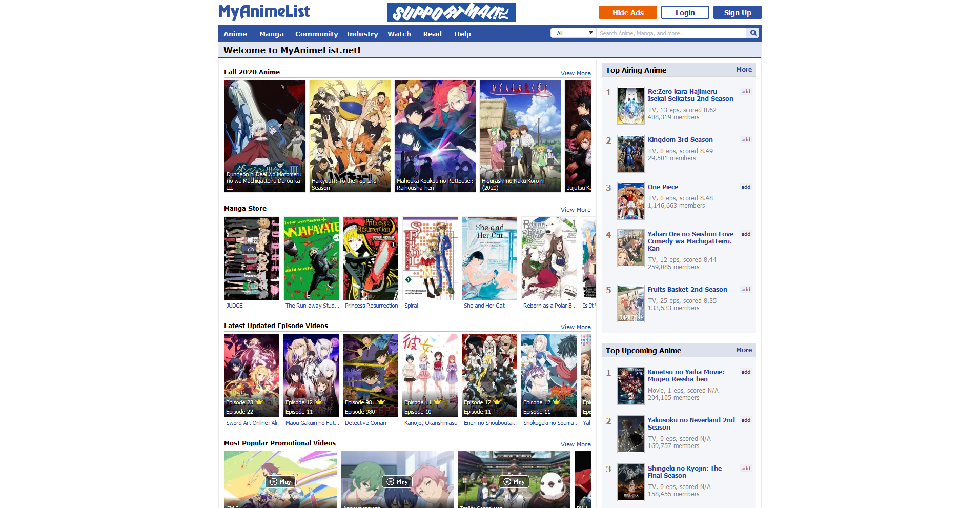Click Shingeki no Kyojin Final Season link
The height and width of the screenshot is (508, 980).
[684, 472]
